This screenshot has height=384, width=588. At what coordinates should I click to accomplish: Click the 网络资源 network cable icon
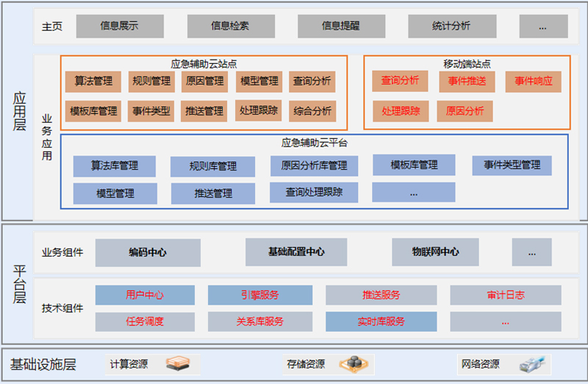click(532, 363)
